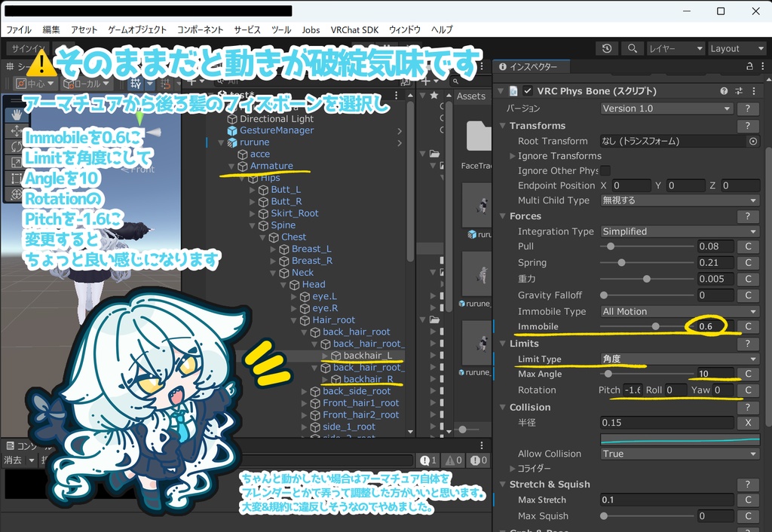Open the undo history icon in toolbar
Viewport: 772px width, 532px height.
[x=607, y=48]
